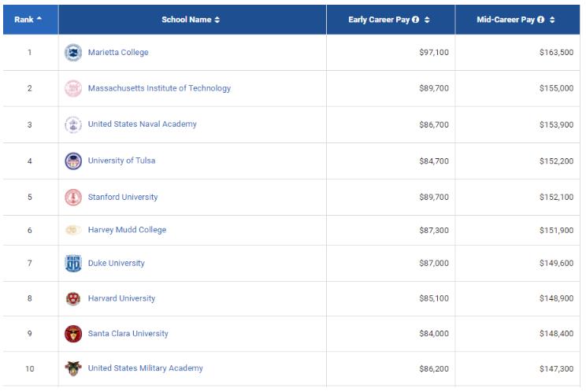This screenshot has width=586, height=392.
Task: Click the United States Naval Academy seal icon
Action: click(x=73, y=124)
